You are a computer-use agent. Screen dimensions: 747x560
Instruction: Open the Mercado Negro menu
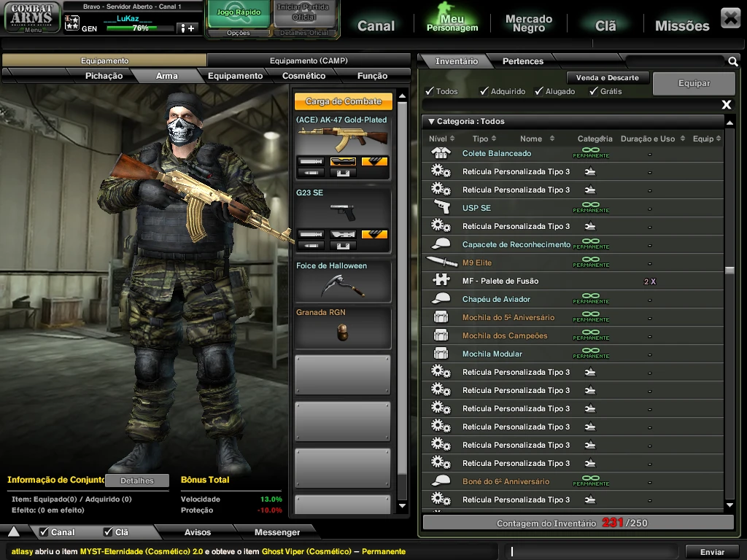[x=529, y=24]
